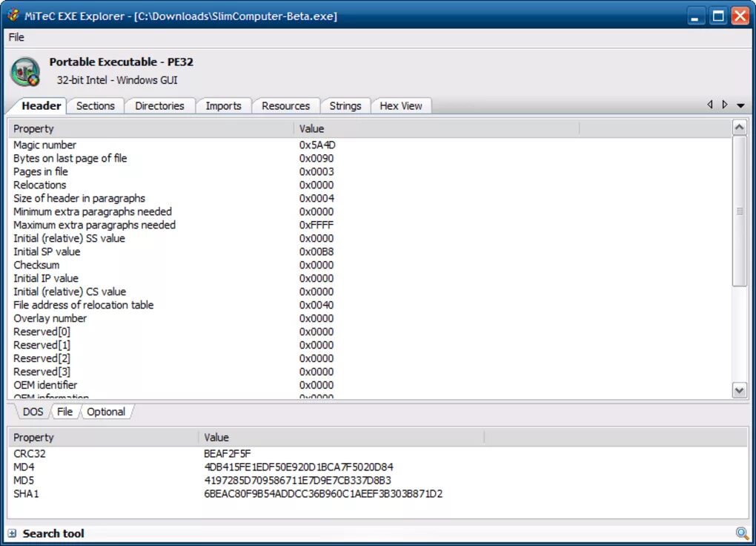The height and width of the screenshot is (546, 756).
Task: Select the Bytes on last page of file row
Action: coord(370,158)
